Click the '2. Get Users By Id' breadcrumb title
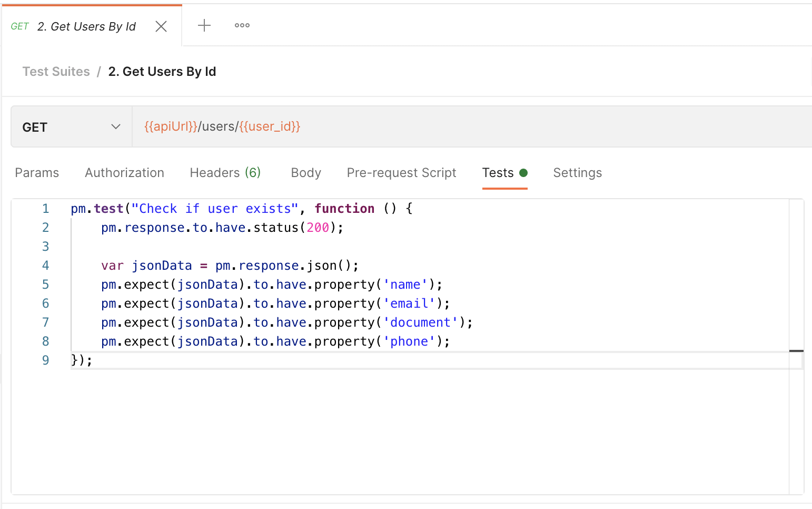812x509 pixels. coord(162,72)
